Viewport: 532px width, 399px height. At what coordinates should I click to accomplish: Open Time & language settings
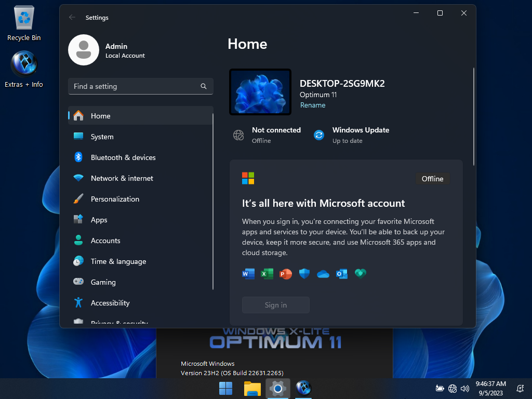[118, 261]
